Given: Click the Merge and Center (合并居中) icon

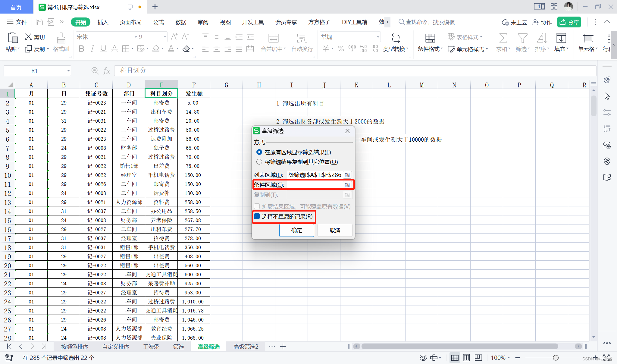Looking at the screenshot, I should pos(273,39).
